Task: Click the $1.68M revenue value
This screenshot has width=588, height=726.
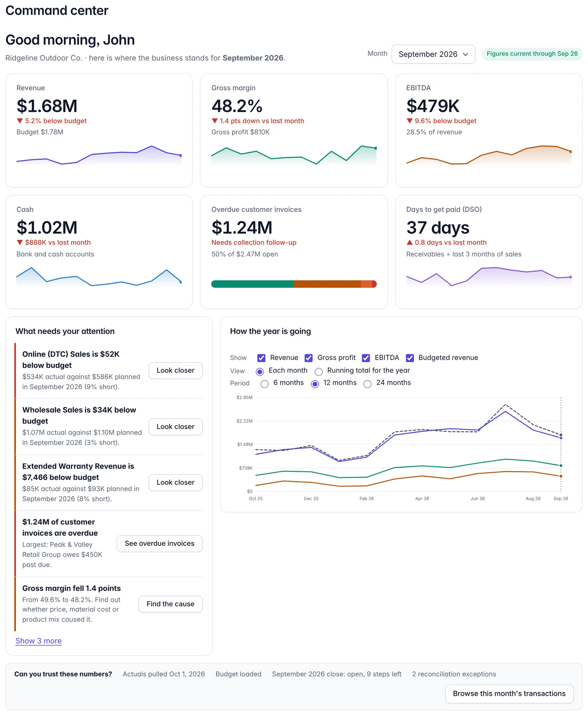Action: (47, 106)
